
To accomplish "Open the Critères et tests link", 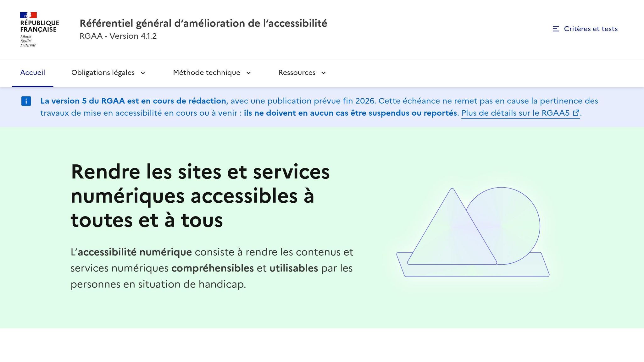I will 590,29.
